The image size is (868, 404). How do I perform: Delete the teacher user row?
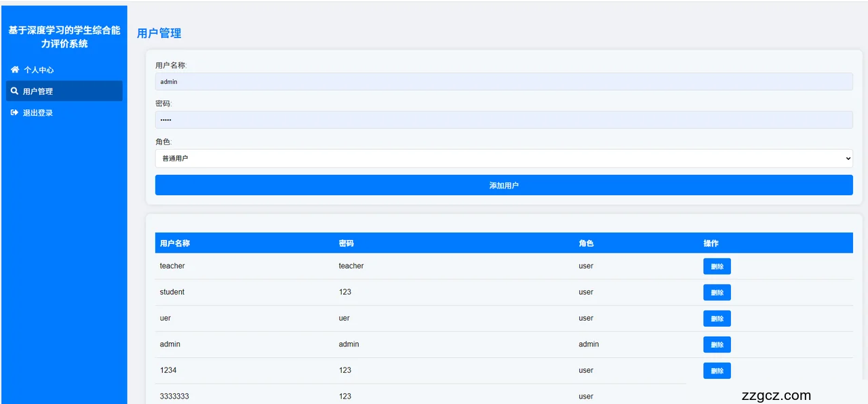pos(717,266)
